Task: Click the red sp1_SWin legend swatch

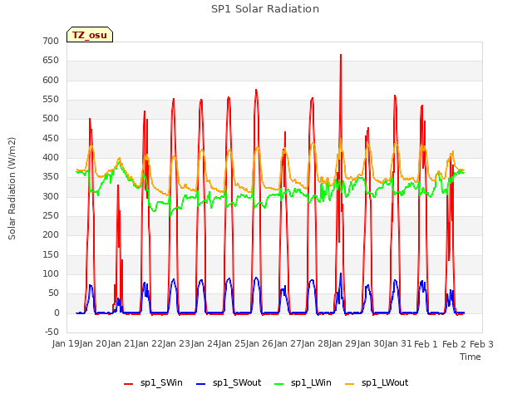Action: [x=129, y=384]
